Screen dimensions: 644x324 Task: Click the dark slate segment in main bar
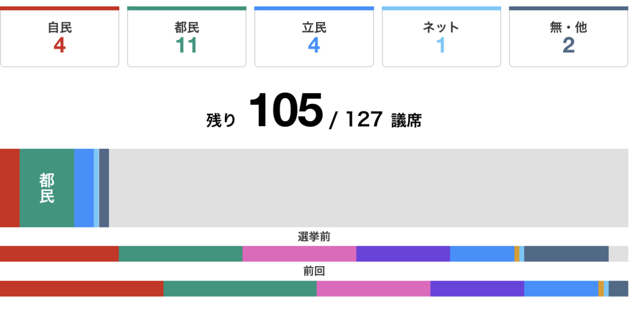[x=104, y=188]
